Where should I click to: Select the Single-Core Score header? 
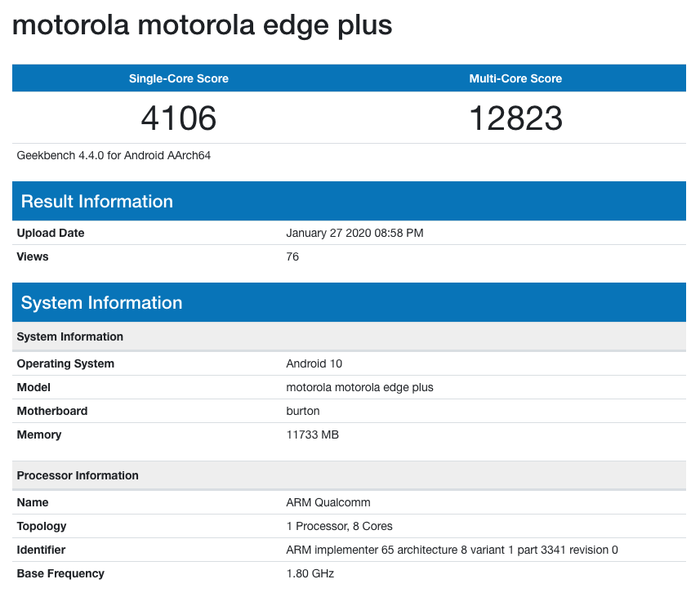coord(179,78)
